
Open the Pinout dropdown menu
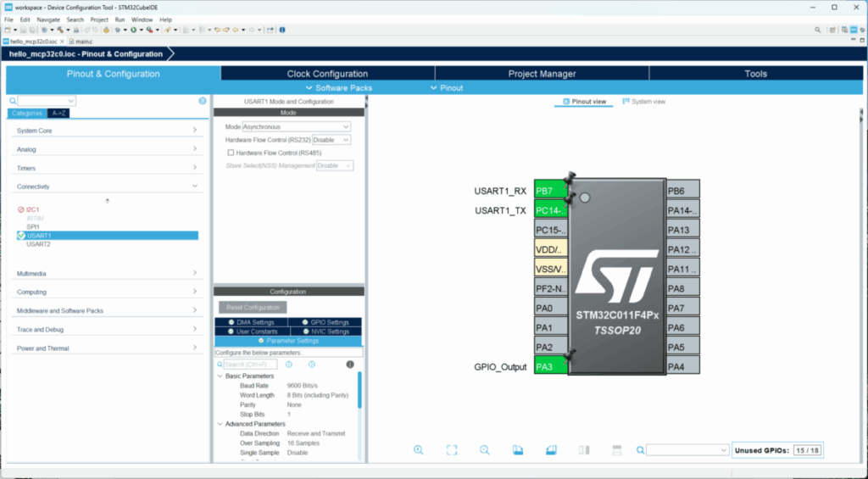[447, 88]
